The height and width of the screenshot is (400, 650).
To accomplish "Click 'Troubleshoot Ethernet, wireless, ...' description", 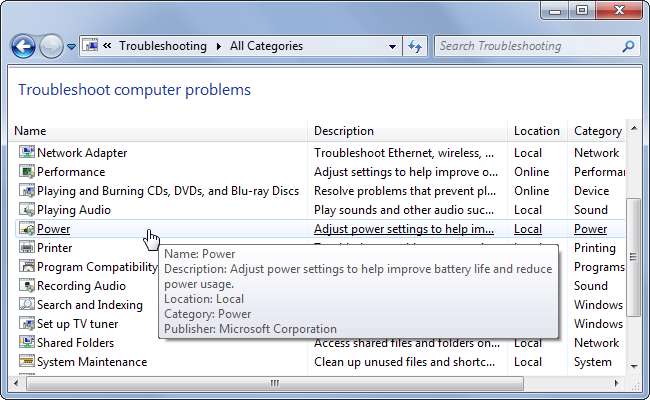I will (x=404, y=153).
